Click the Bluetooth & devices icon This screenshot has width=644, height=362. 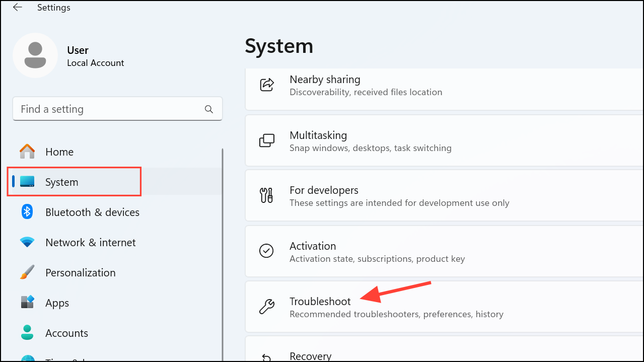click(x=26, y=212)
